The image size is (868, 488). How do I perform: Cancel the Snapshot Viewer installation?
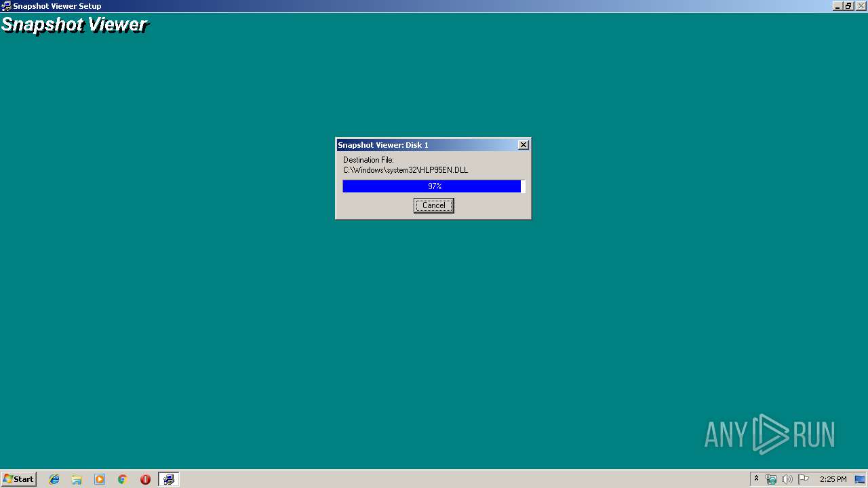pos(433,205)
